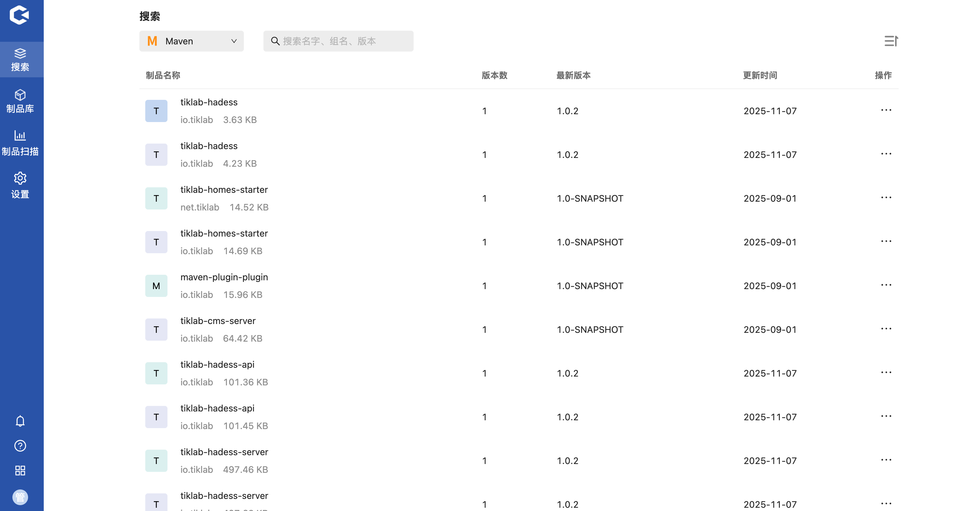Open 设置 gear settings
Viewport: 980px width, 511px height.
20,186
